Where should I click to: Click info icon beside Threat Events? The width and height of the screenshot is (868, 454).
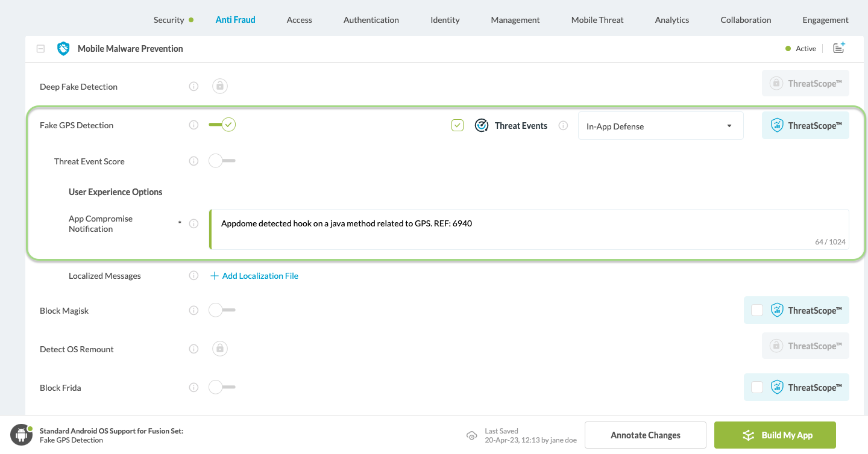tap(563, 126)
